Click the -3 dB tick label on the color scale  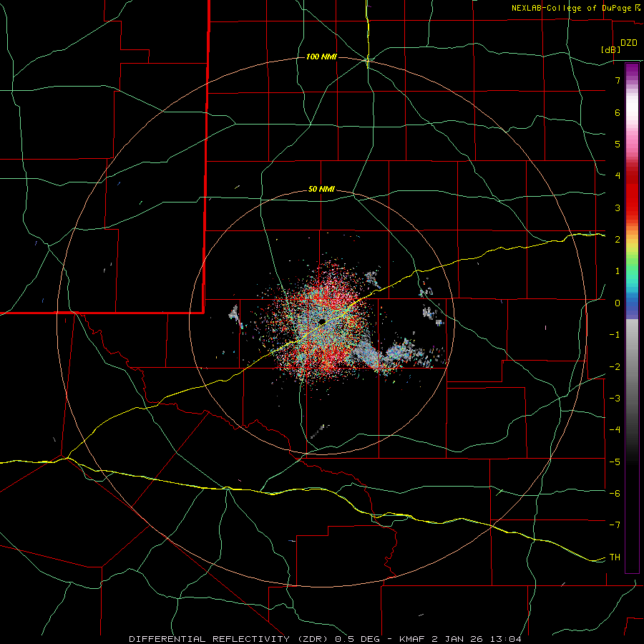[615, 399]
